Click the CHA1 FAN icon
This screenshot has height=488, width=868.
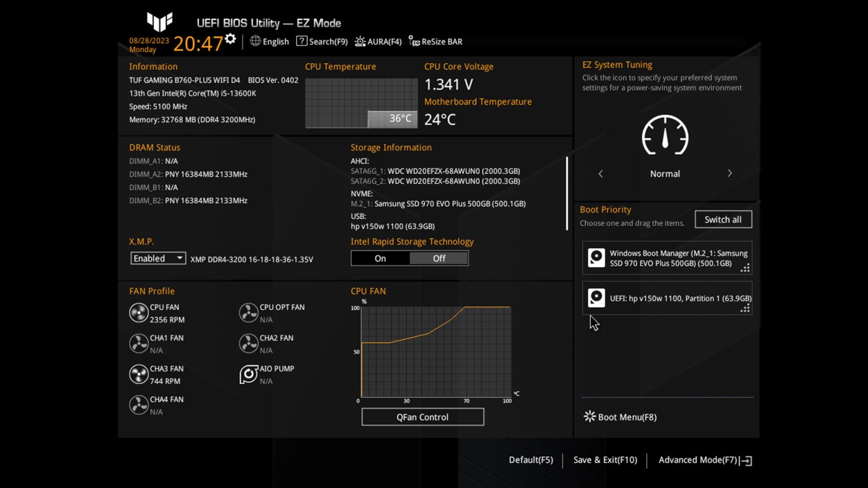tap(138, 343)
